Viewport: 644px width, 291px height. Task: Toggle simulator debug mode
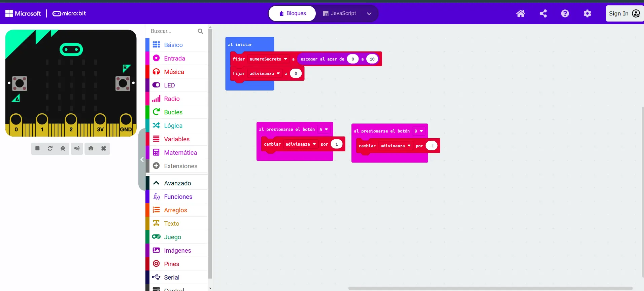(x=63, y=148)
